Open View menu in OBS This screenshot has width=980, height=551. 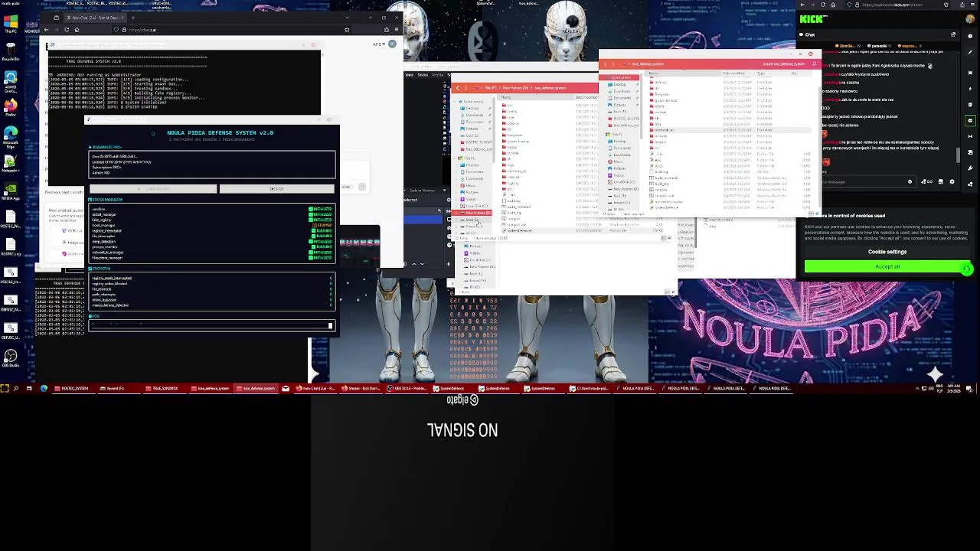point(409,75)
